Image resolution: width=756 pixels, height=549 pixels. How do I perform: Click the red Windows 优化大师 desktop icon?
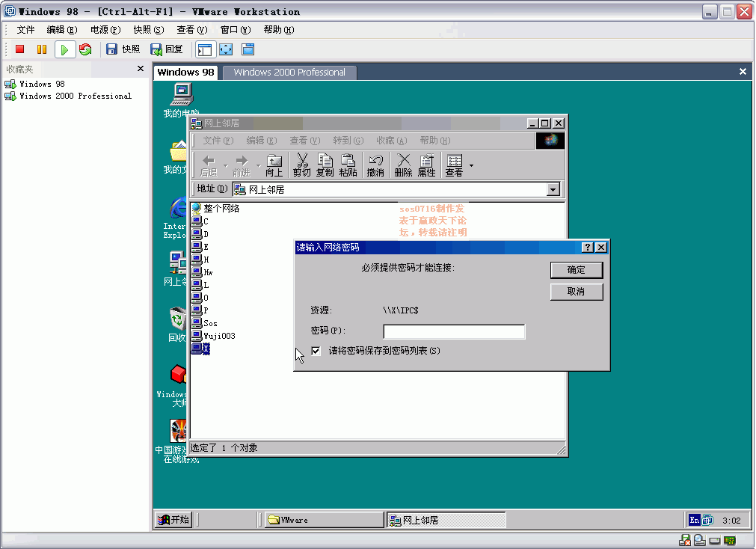point(177,386)
